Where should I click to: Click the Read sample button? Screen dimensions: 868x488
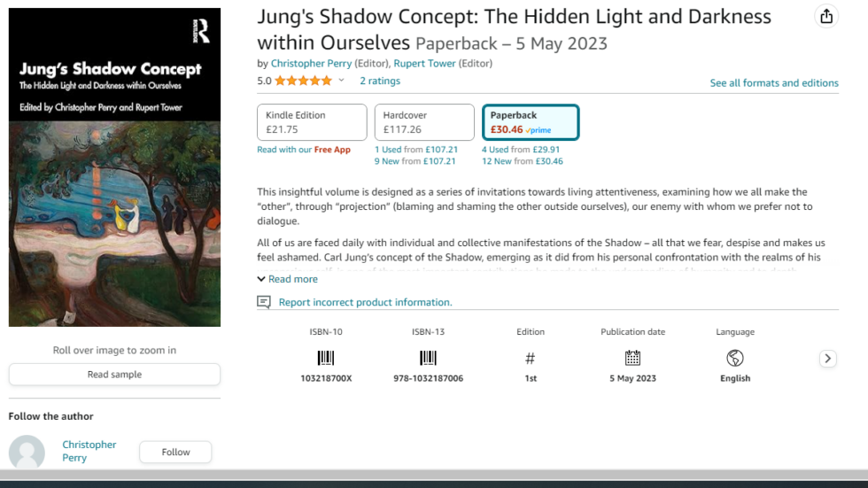tap(114, 375)
